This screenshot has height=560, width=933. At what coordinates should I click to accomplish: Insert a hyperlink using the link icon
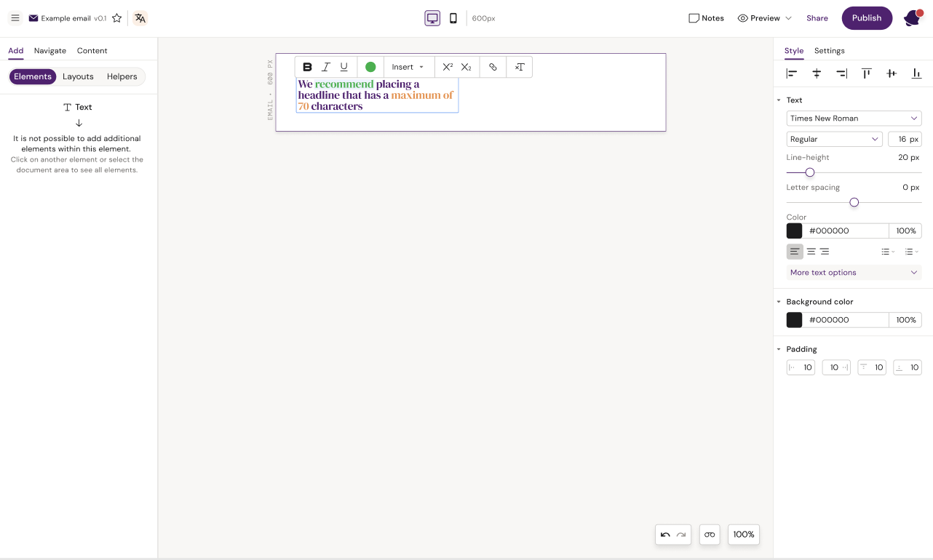493,66
